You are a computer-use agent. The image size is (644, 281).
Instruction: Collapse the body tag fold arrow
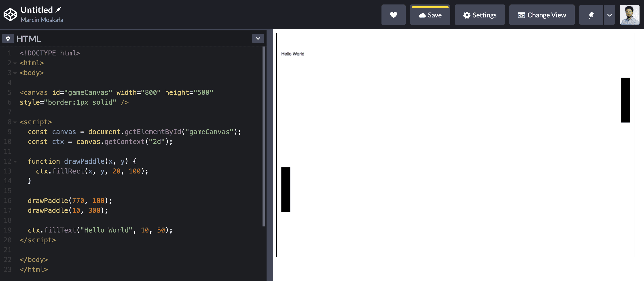point(15,73)
